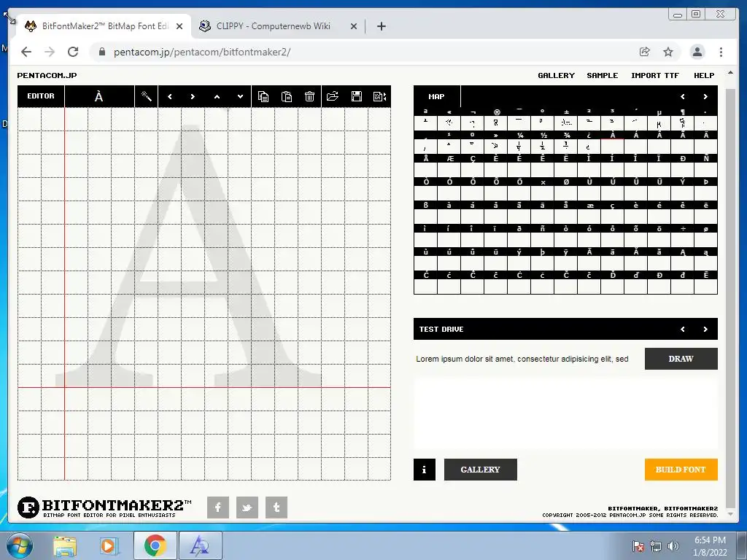
Task: Go to previous Test Drive sample
Action: tap(683, 329)
